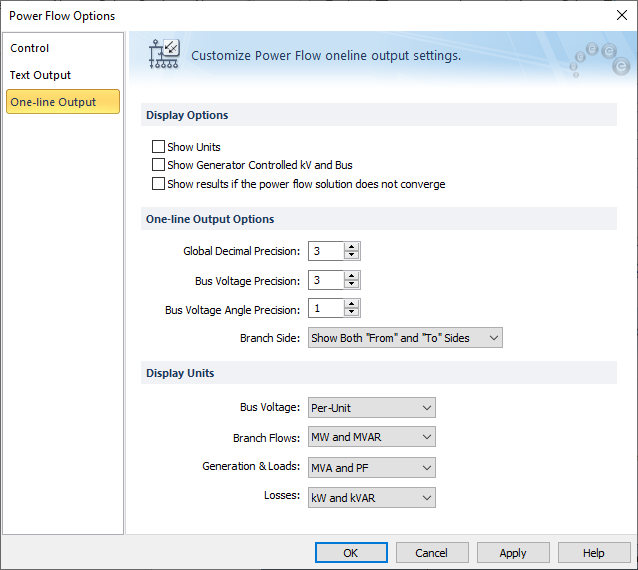Decrease Bus Voltage Angle Precision value
Viewport: 638px width, 570px height.
[351, 313]
